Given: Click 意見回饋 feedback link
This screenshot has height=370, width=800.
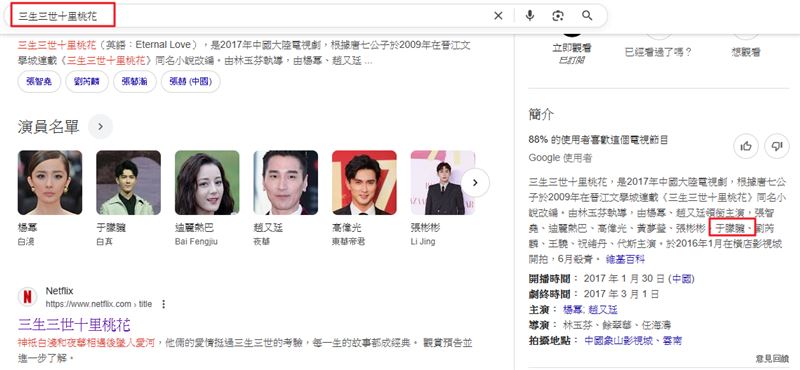Looking at the screenshot, I should coord(772,359).
